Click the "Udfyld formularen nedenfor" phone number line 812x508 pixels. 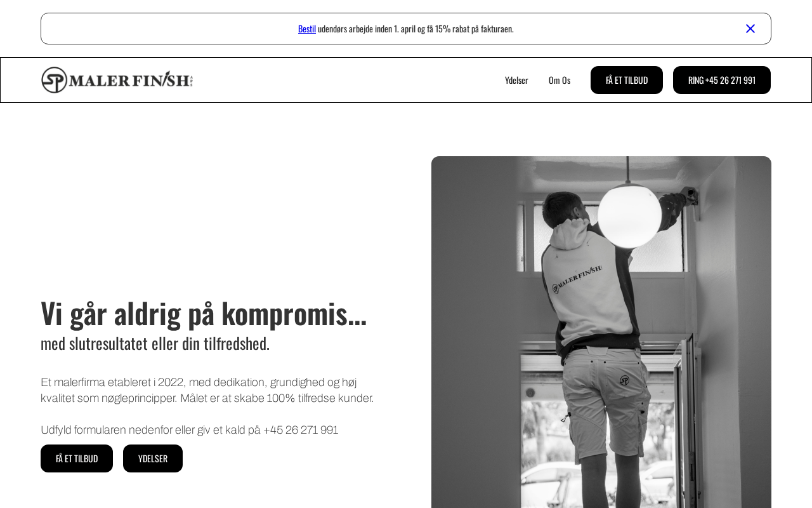[190, 430]
